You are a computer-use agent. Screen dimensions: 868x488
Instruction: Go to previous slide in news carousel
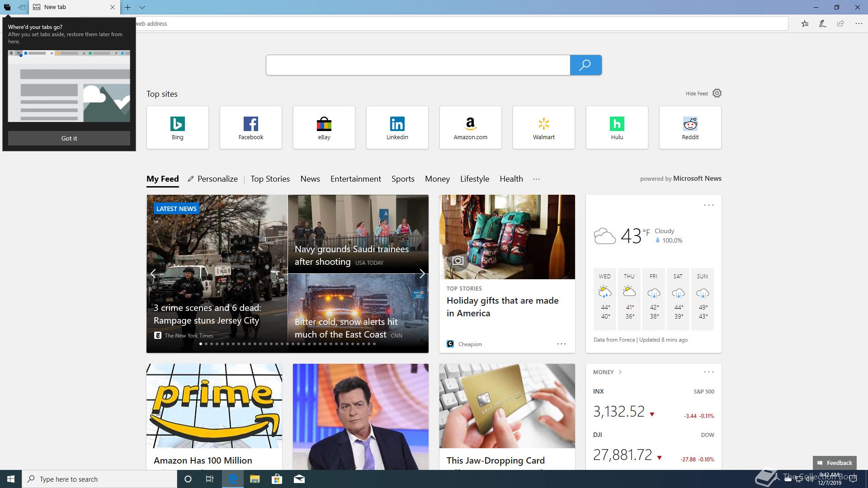click(153, 274)
